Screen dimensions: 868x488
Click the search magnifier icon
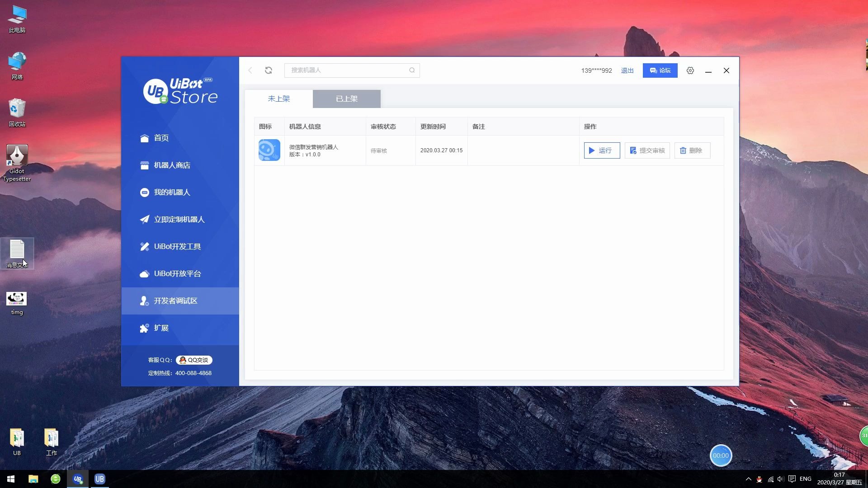tap(412, 70)
